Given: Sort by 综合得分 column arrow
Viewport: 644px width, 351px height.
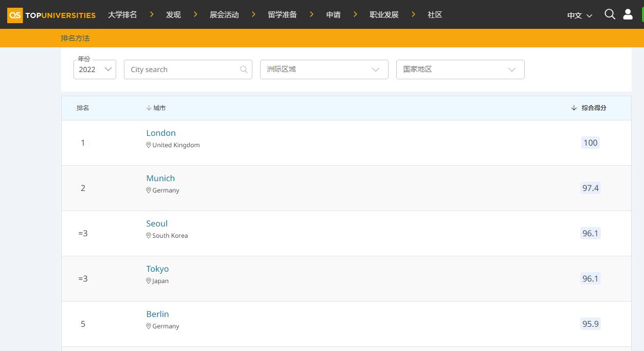Looking at the screenshot, I should (574, 108).
